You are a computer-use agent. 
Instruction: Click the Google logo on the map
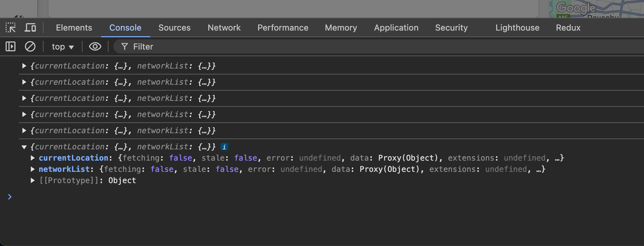tap(576, 8)
